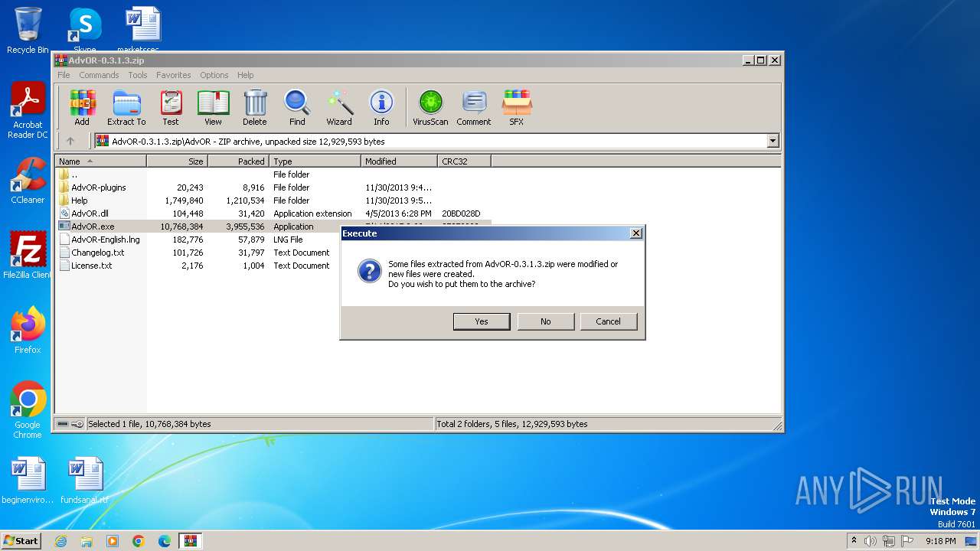Open FileZilla Client shortcut
980x551 pixels.
coord(28,256)
